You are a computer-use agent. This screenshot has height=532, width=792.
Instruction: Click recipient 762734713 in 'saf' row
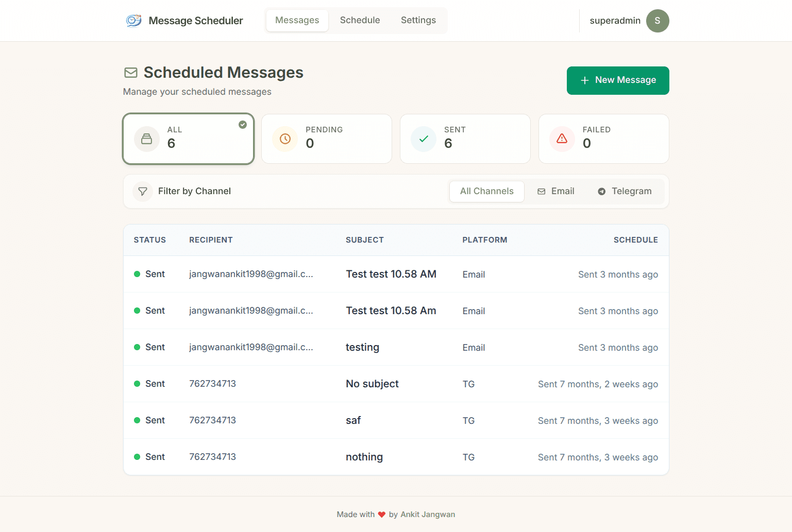coord(212,420)
